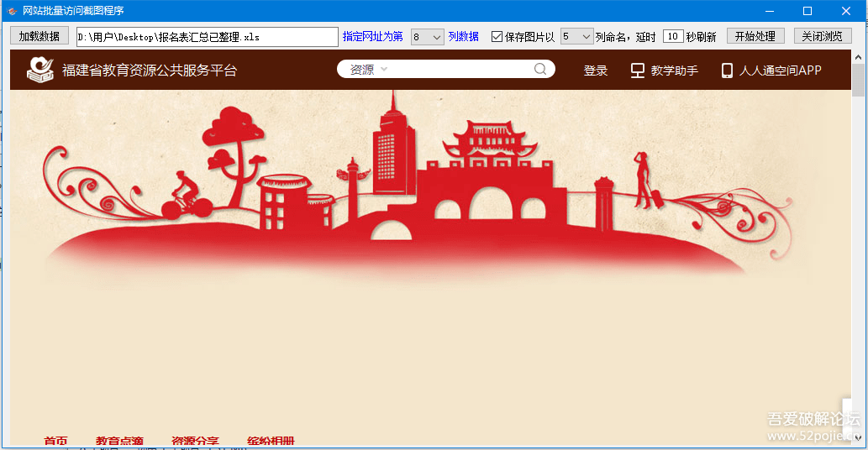Click the 秒刷新 label
The height and width of the screenshot is (450, 868).
(x=701, y=37)
